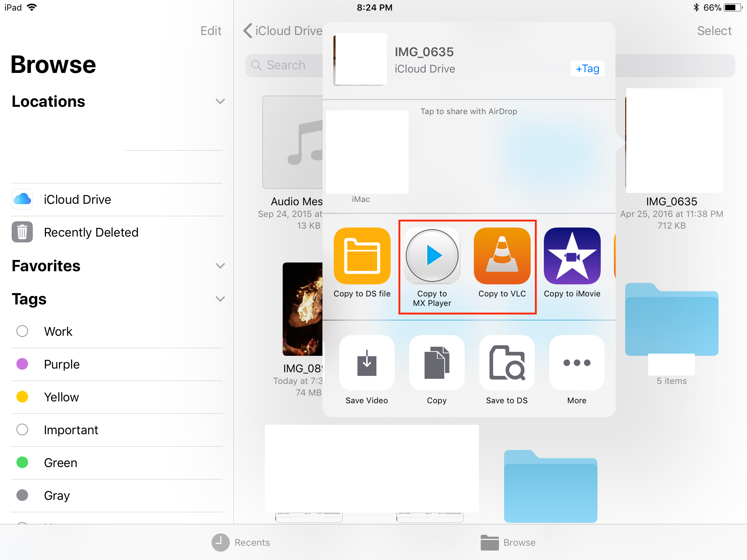This screenshot has height=560, width=747.
Task: Collapse the Locations section
Action: (220, 101)
